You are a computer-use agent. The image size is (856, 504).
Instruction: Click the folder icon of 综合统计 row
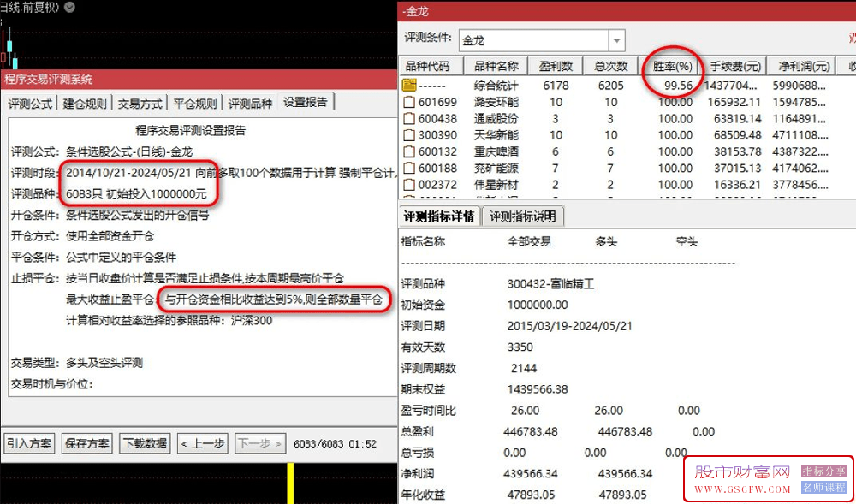tap(409, 85)
